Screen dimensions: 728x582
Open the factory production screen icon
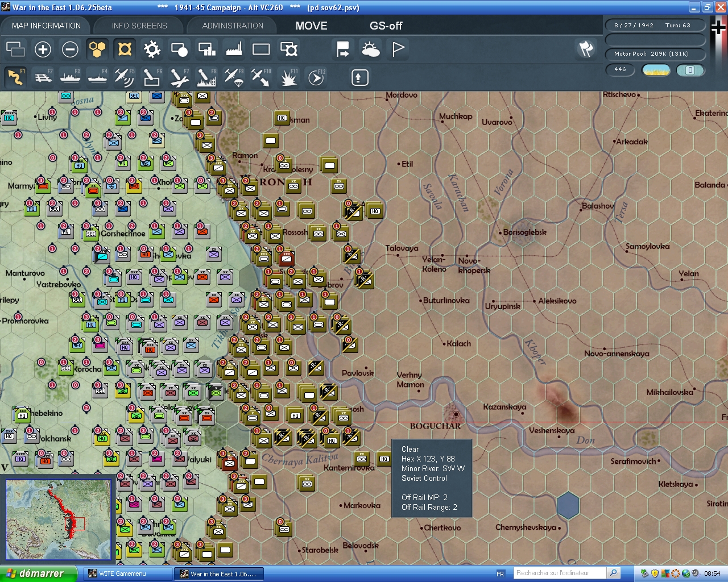point(234,49)
